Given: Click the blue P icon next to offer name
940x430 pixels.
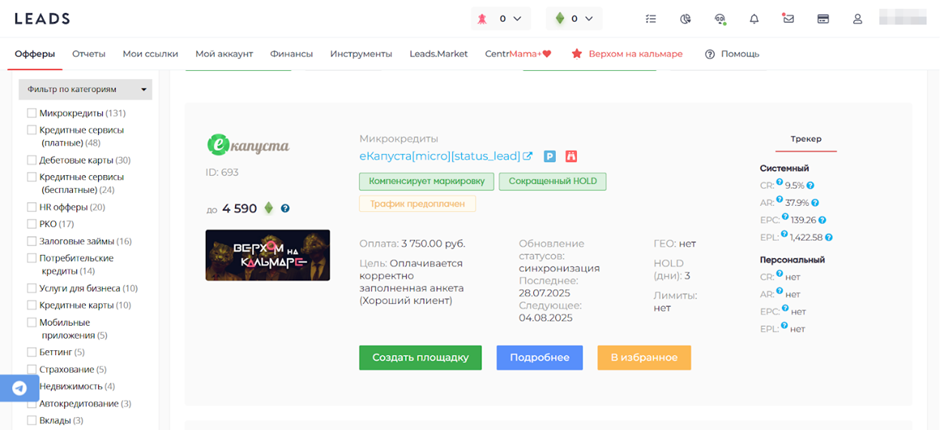Looking at the screenshot, I should pos(550,157).
